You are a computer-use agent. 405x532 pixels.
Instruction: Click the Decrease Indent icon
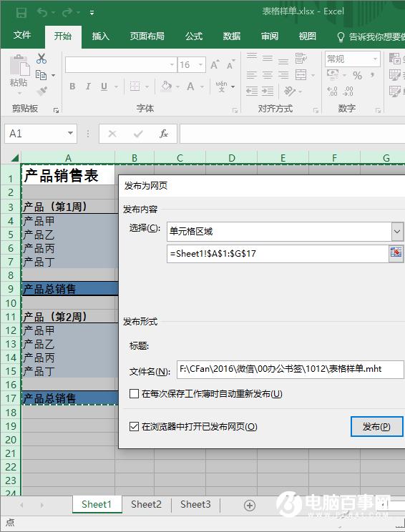click(x=252, y=91)
